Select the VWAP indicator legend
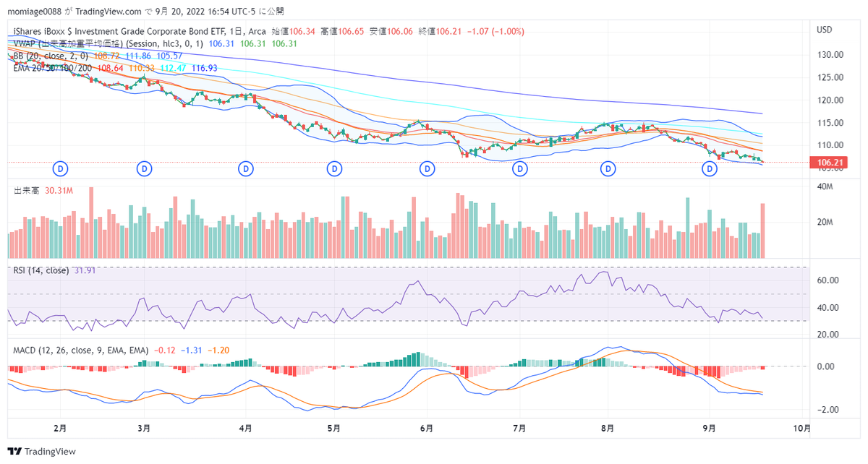This screenshot has width=868, height=464. click(x=109, y=43)
